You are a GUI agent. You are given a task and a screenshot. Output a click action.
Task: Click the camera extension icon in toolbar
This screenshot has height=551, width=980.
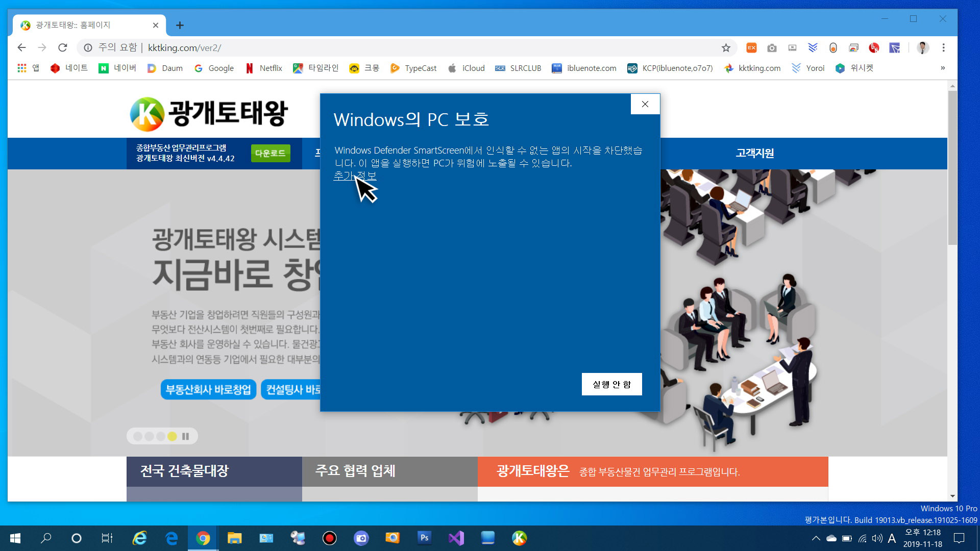(x=772, y=47)
